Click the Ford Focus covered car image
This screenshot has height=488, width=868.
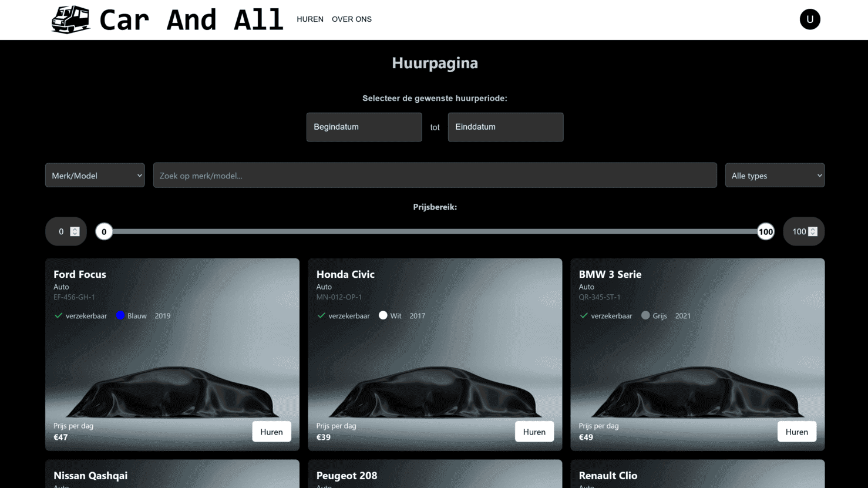(x=173, y=391)
